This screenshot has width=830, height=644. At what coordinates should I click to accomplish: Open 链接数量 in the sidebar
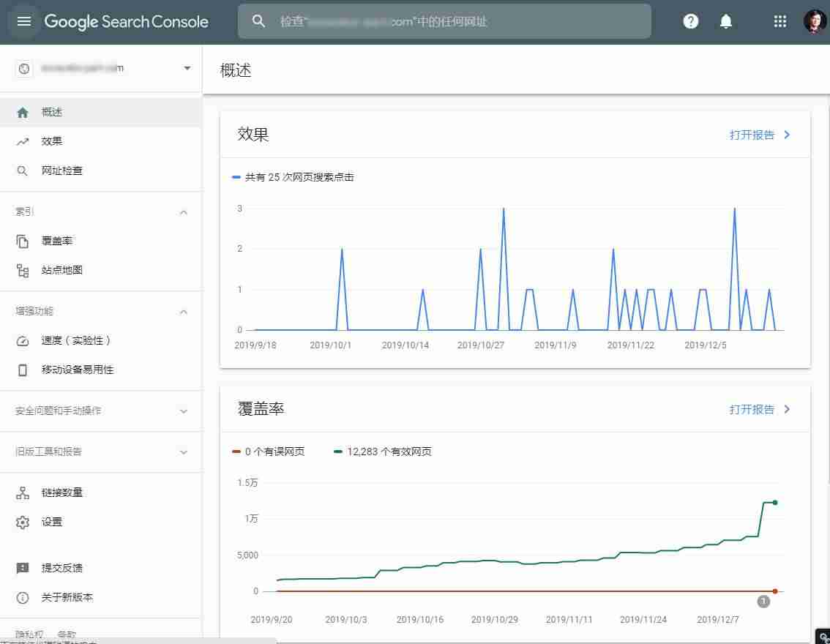tap(100, 493)
